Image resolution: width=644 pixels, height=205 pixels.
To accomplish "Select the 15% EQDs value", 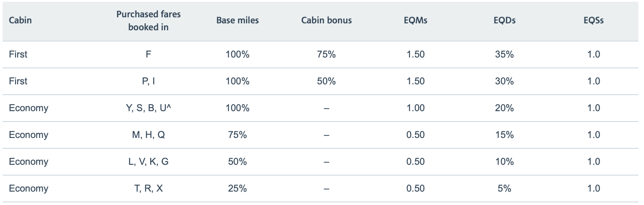I will pos(504,135).
